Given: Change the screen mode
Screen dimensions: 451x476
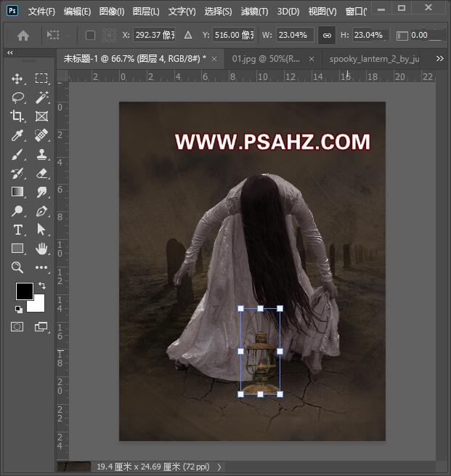Looking at the screenshot, I should click(41, 326).
